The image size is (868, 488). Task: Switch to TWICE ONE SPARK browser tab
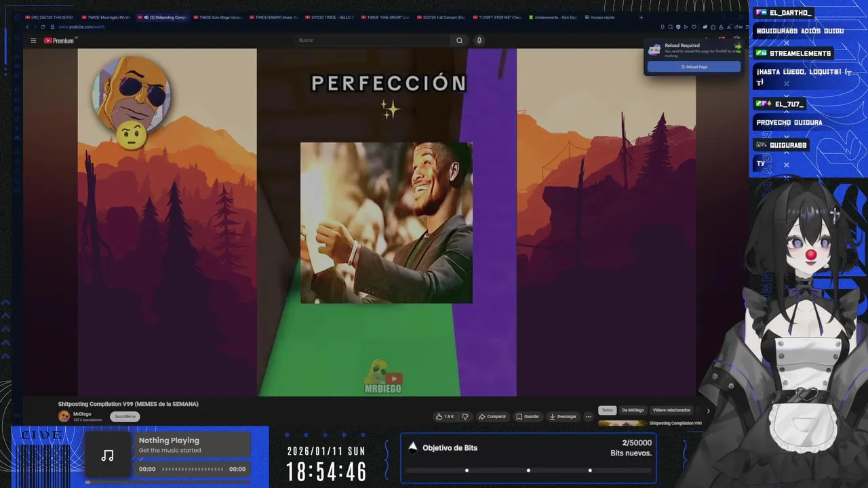pyautogui.click(x=385, y=17)
